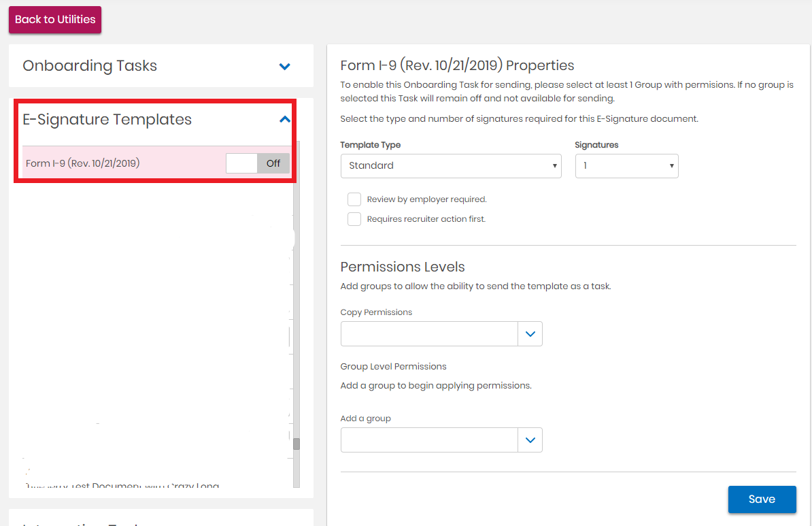Viewport: 812px width, 526px height.
Task: Toggle the Form I-9 Off switch
Action: tap(258, 163)
